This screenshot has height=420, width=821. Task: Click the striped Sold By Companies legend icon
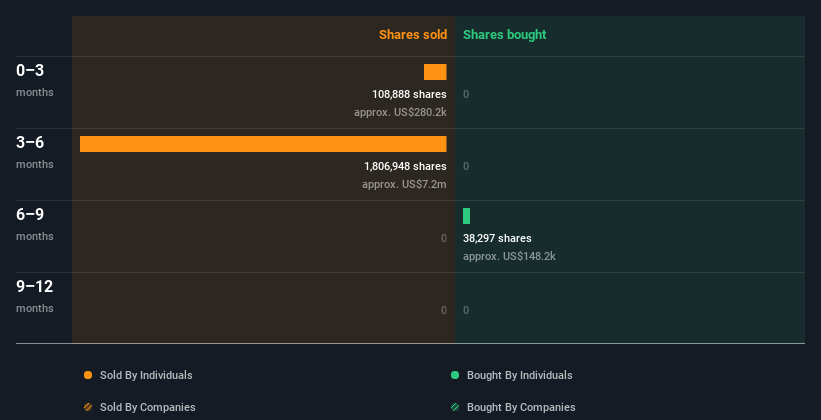[88, 407]
